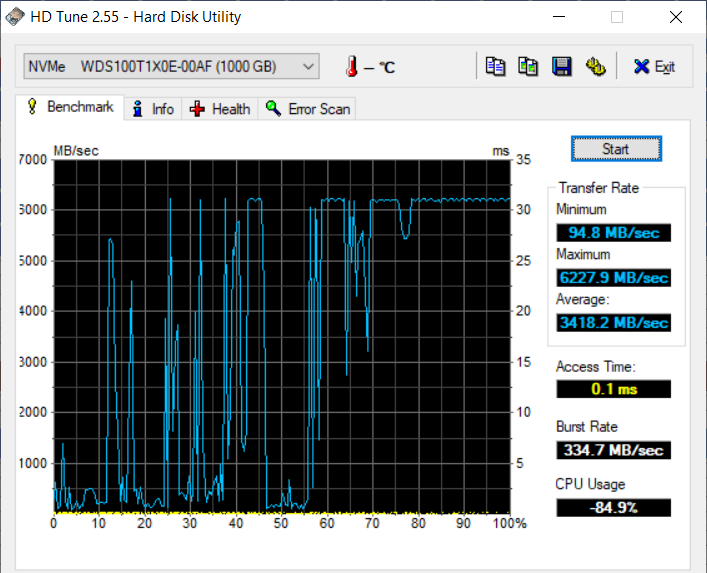Click the Burst Rate 334.7 MB/sec value
707x573 pixels.
coord(614,450)
